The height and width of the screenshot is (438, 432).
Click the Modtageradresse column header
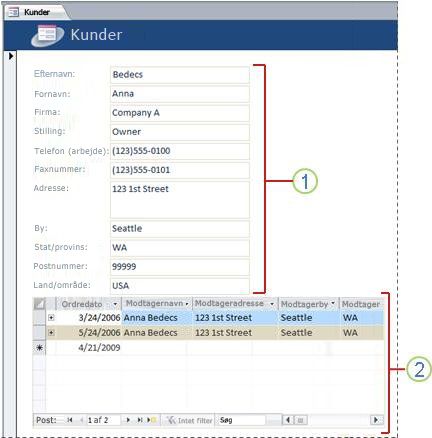(235, 304)
